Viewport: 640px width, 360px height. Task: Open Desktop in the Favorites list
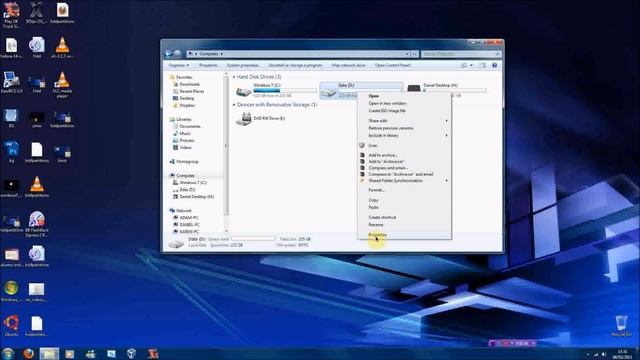tap(187, 98)
